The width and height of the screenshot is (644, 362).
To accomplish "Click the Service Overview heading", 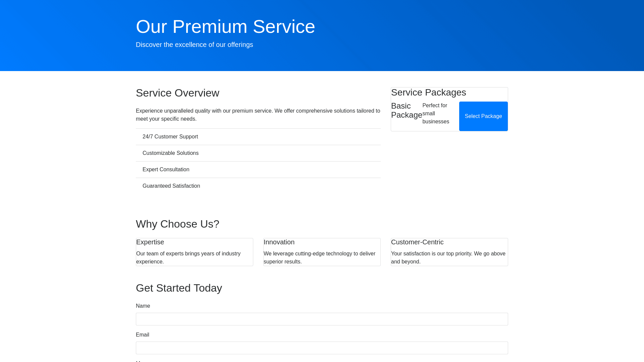I will point(177,93).
